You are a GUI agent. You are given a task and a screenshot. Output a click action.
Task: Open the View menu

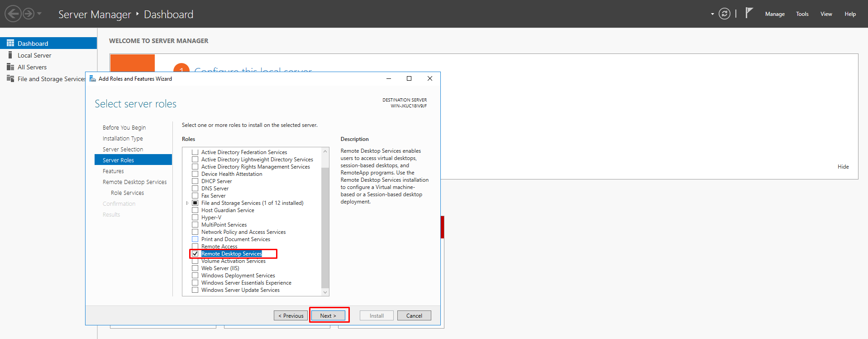pos(826,14)
